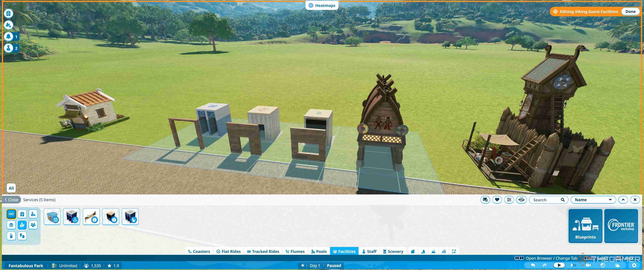Click the Paused status label
Image resolution: width=644 pixels, height=270 pixels.
pyautogui.click(x=334, y=265)
